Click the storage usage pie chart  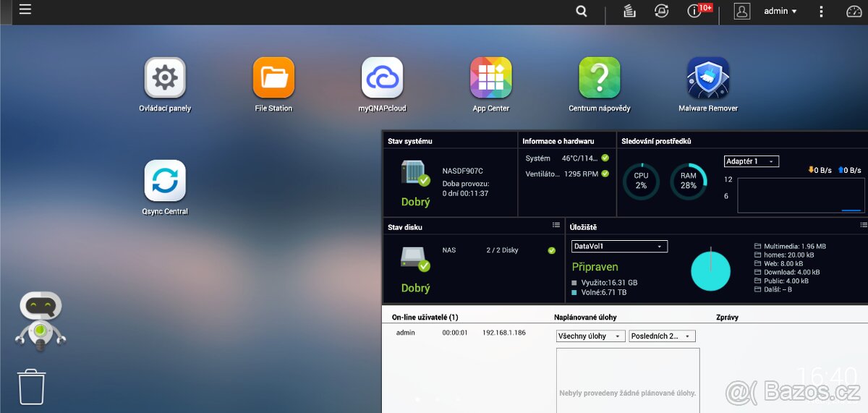[x=711, y=271]
